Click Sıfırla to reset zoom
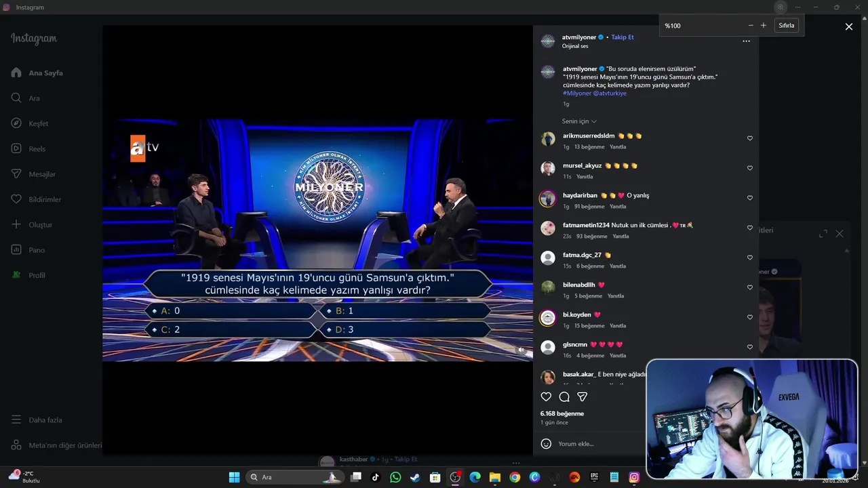This screenshot has width=868, height=488. [x=787, y=26]
